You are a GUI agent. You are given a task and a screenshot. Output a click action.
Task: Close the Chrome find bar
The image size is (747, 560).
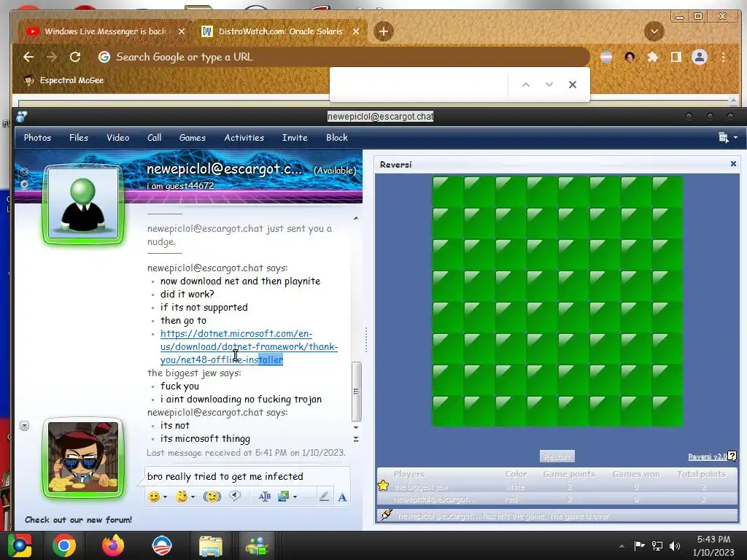(573, 85)
